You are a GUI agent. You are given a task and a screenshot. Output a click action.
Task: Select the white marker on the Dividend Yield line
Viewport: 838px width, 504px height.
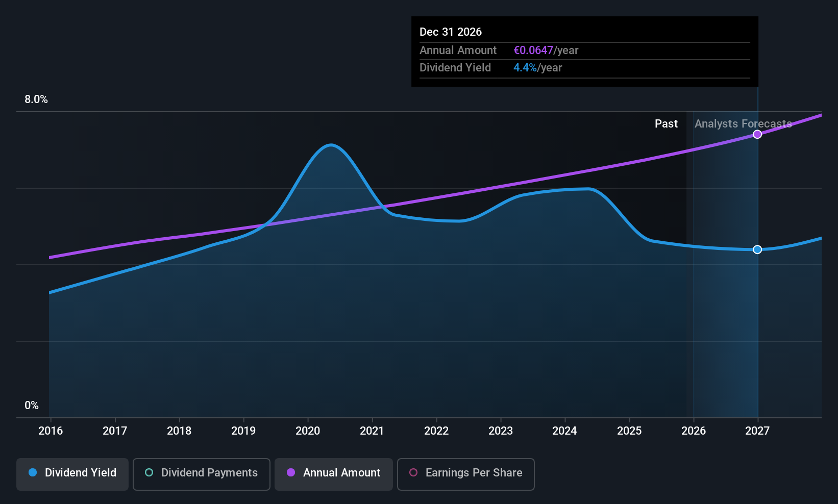point(757,249)
